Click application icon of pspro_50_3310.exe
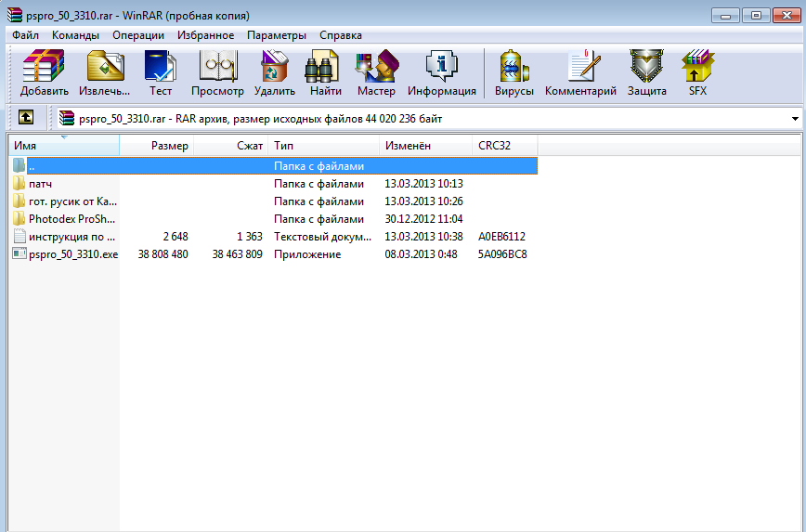The width and height of the screenshot is (806, 532). coord(19,253)
